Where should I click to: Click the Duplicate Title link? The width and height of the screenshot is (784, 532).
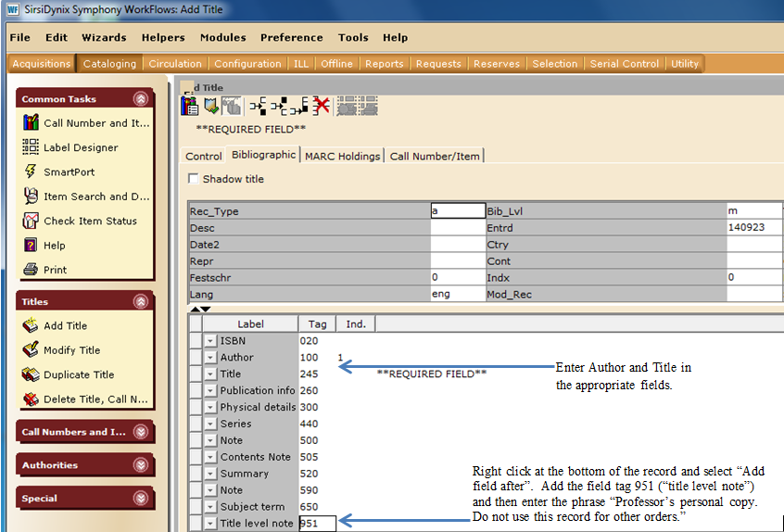point(79,374)
